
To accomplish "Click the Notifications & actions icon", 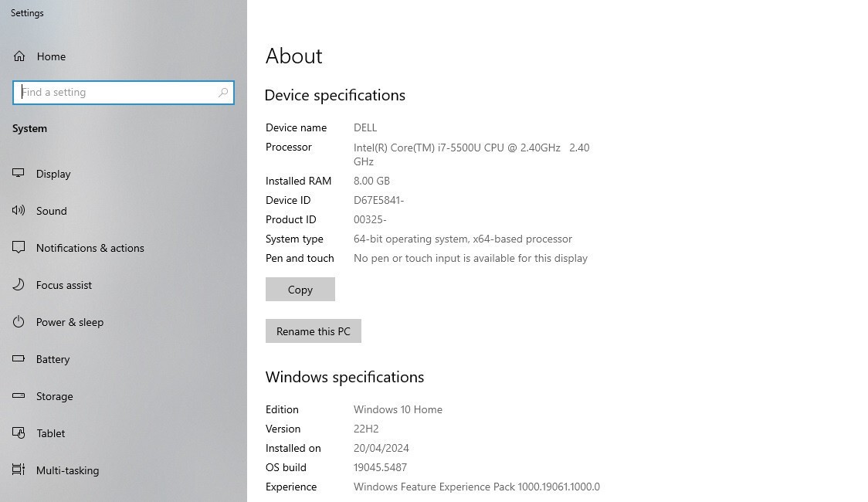I will coord(19,247).
